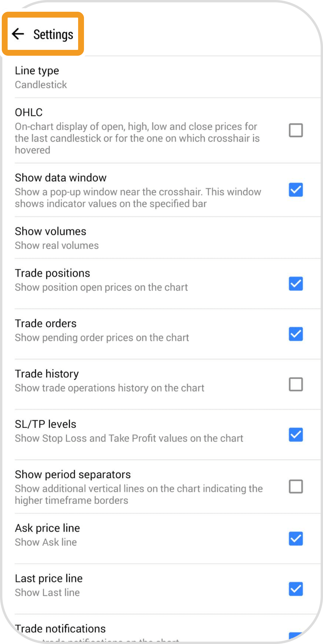Tap the Candlestick value text

click(x=41, y=85)
